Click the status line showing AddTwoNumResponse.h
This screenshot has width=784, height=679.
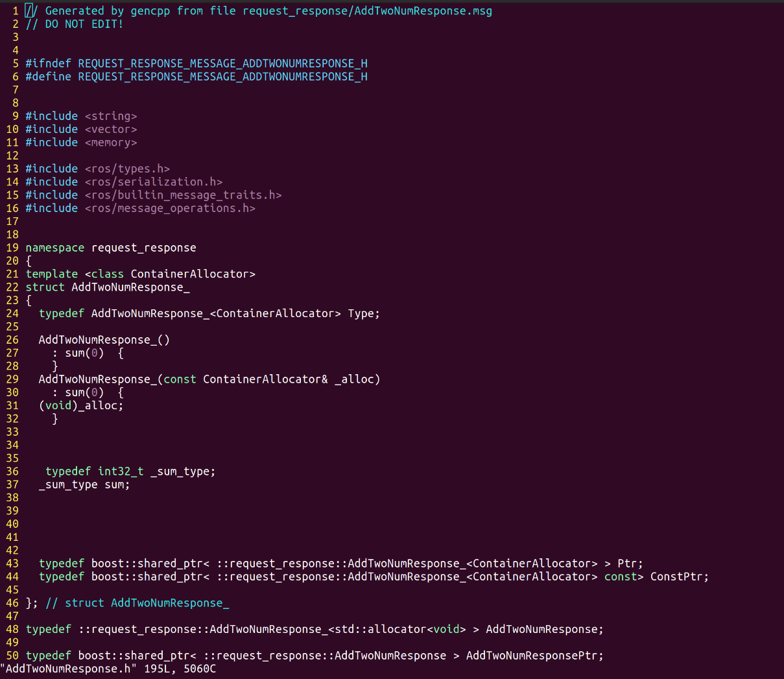(x=108, y=669)
